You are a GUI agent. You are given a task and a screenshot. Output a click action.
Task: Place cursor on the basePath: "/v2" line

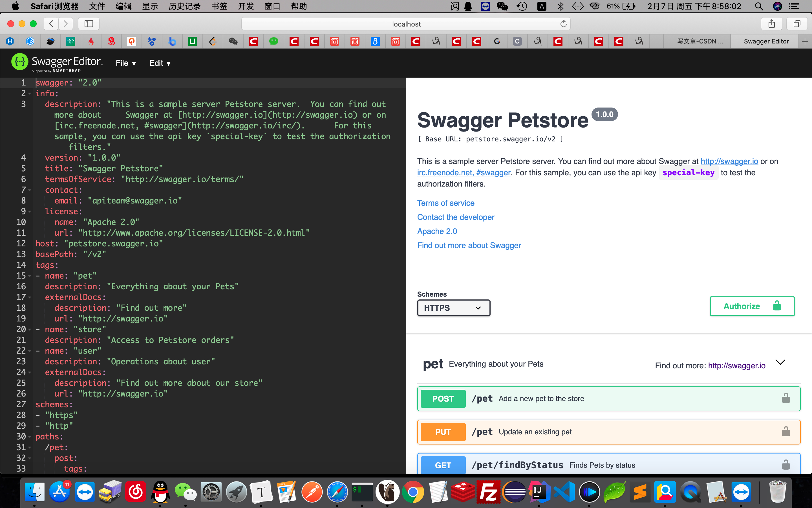[x=71, y=254]
